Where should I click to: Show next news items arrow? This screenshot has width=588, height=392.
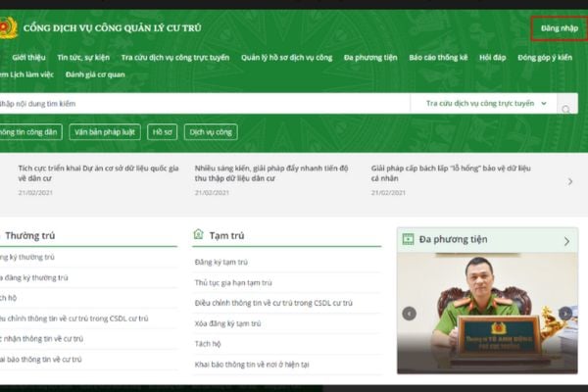coord(570,182)
